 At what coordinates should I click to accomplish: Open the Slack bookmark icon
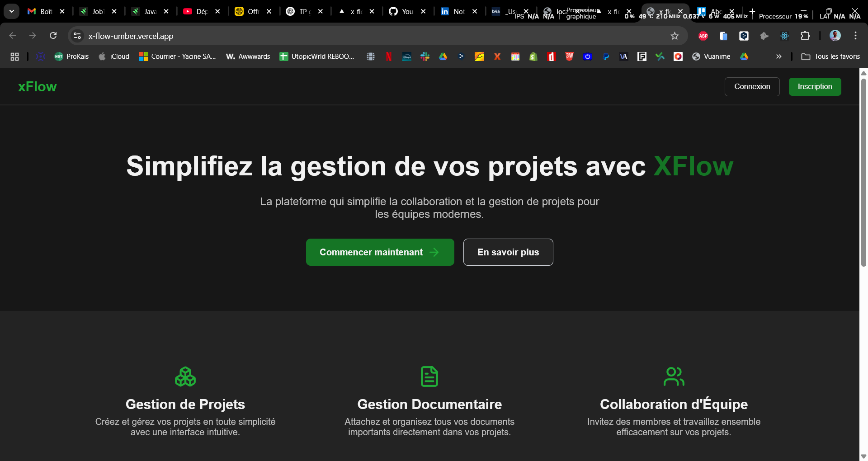[x=425, y=56]
